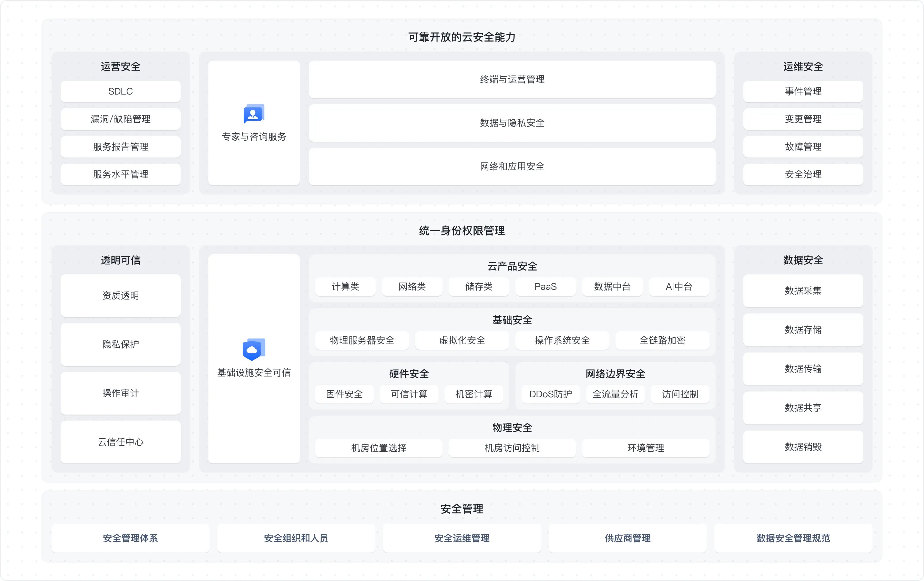Screen dimensions: 924x581
Task: Open 漏洞/缺陷管理 item
Action: (x=120, y=119)
